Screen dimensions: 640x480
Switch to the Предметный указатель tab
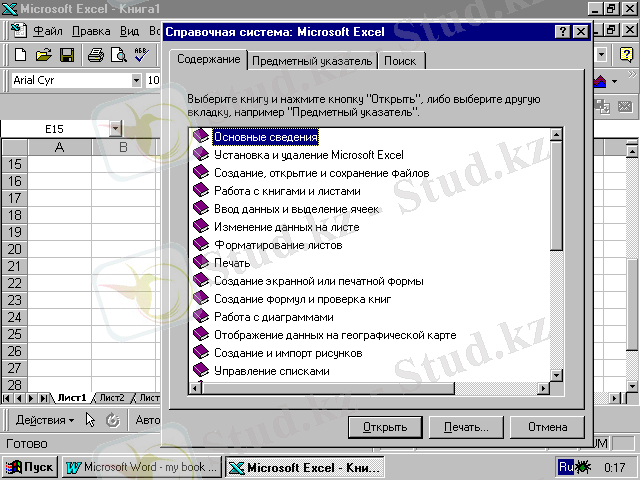(x=312, y=61)
